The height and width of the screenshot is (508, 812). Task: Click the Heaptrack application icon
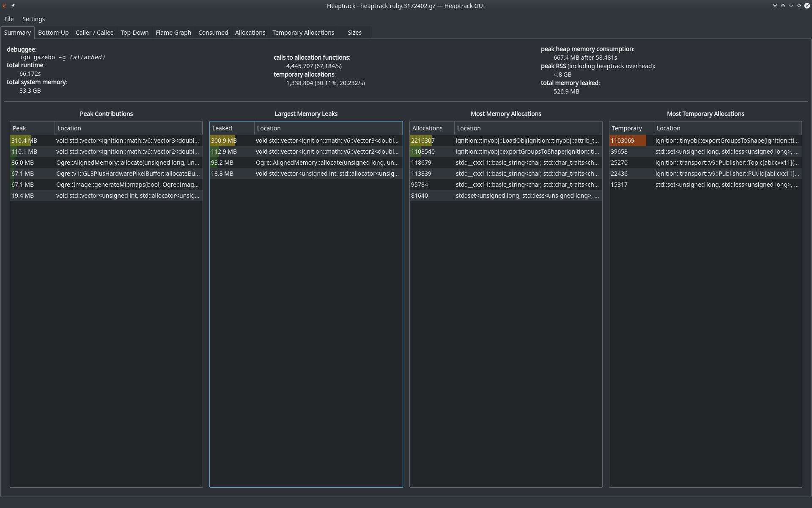[x=4, y=6]
